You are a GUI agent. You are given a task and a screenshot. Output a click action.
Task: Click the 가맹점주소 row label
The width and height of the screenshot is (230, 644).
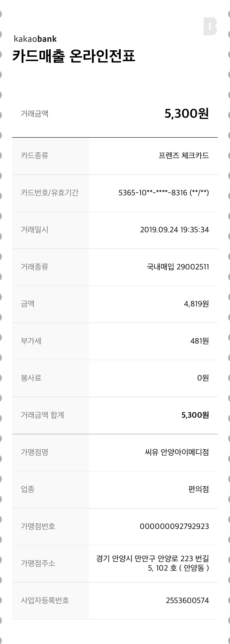(x=38, y=563)
